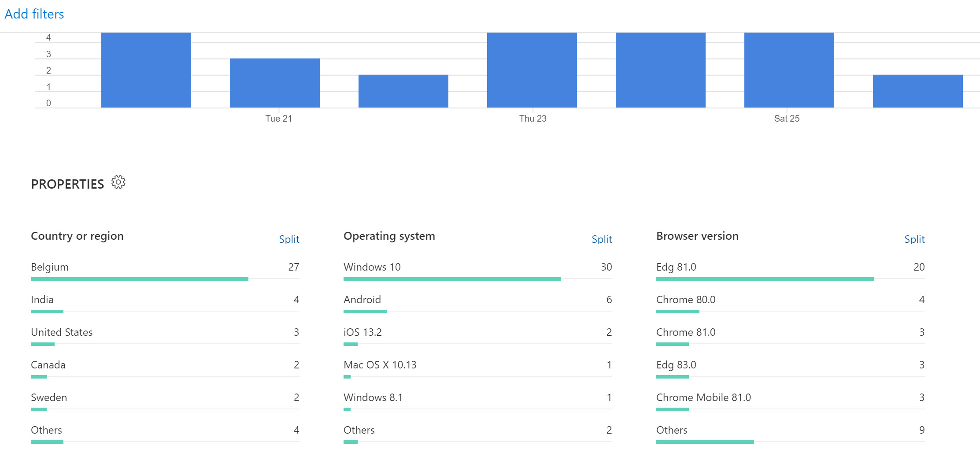Split the Operating system breakdown
This screenshot has width=980, height=457.
(602, 239)
